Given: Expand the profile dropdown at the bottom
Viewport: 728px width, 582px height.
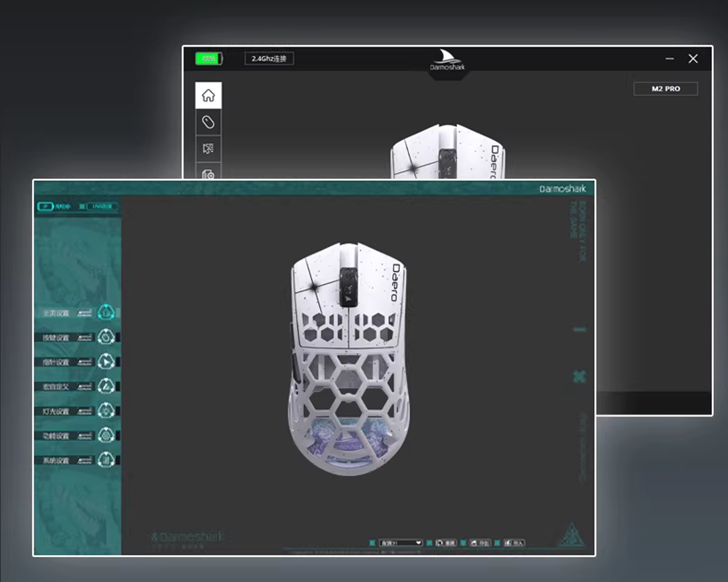Looking at the screenshot, I should click(x=400, y=543).
